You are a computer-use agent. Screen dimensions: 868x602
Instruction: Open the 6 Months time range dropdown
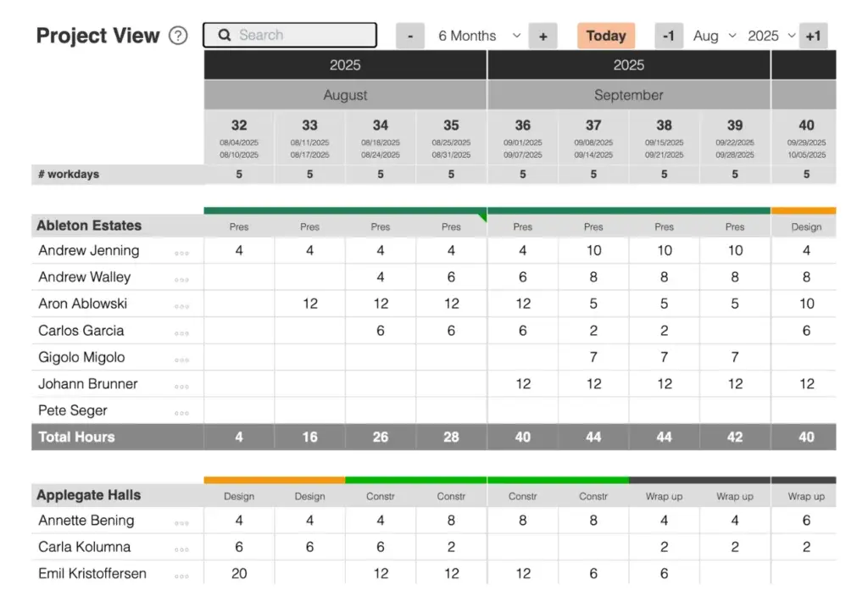click(477, 36)
